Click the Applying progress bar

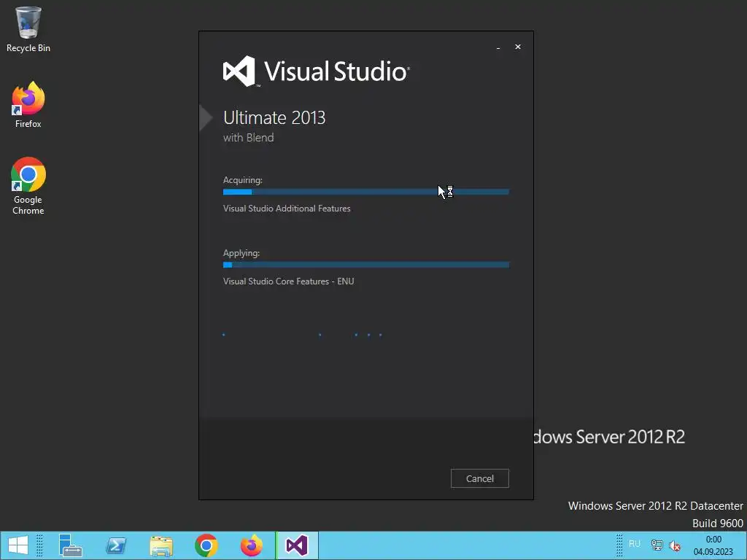366,265
